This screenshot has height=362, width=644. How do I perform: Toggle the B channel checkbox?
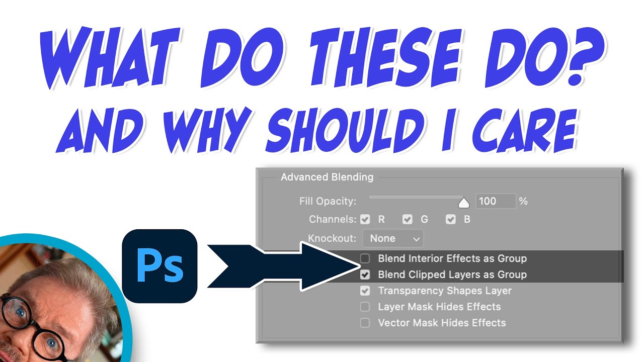(451, 220)
